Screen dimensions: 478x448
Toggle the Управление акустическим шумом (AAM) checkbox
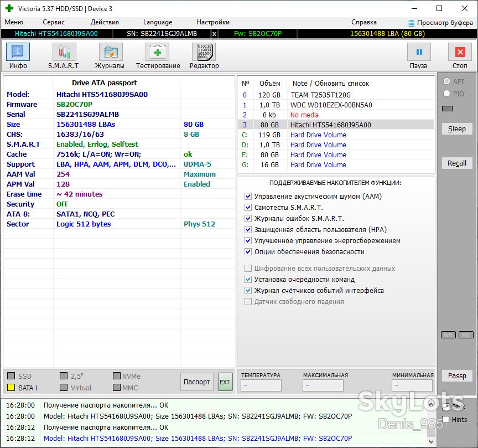click(x=248, y=196)
